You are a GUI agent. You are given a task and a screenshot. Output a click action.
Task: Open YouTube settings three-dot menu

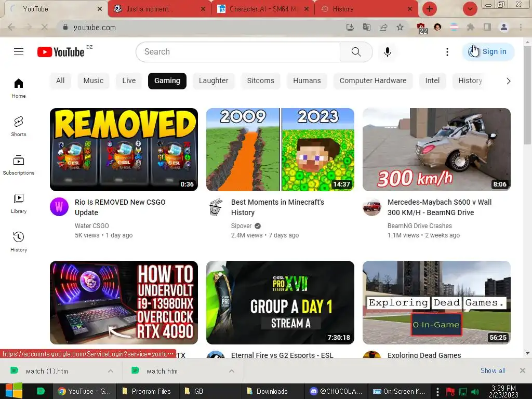pyautogui.click(x=447, y=52)
